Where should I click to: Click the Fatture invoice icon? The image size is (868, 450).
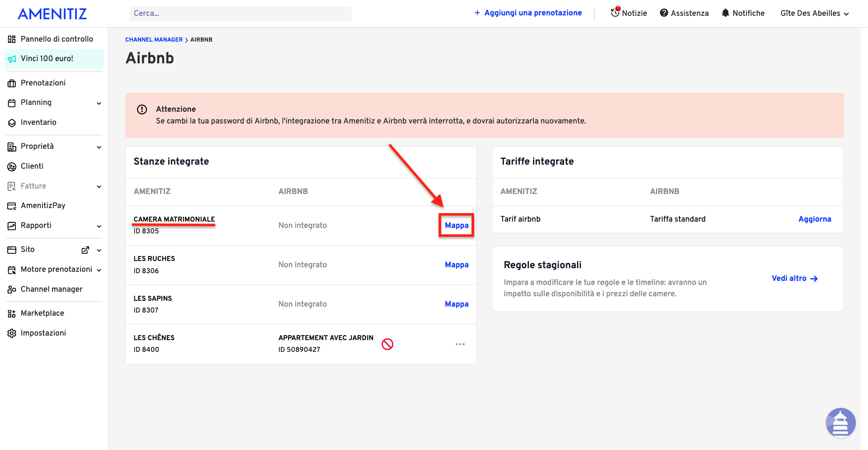coord(12,186)
